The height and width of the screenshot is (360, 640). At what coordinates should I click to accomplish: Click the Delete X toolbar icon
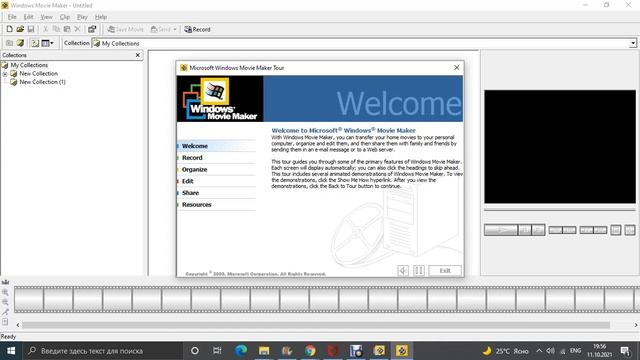point(77,29)
